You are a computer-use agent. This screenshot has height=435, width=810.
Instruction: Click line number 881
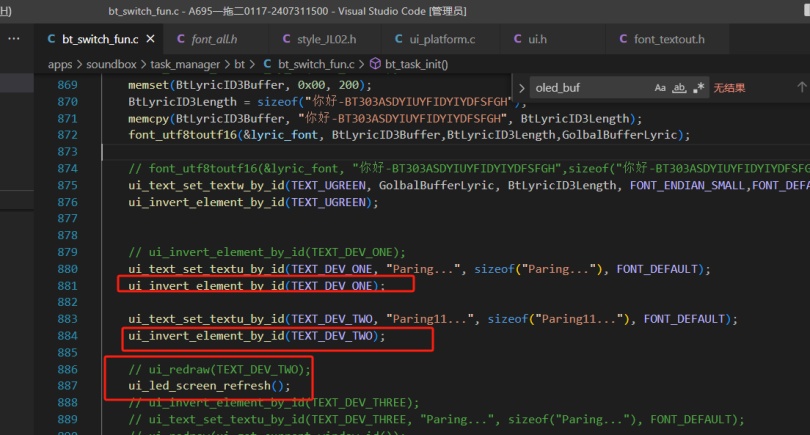point(67,286)
